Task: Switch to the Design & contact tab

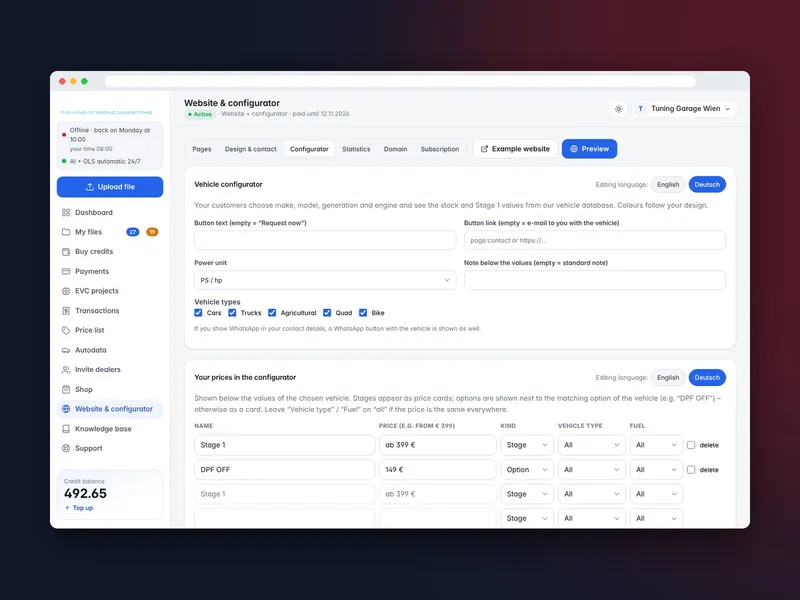Action: tap(251, 149)
